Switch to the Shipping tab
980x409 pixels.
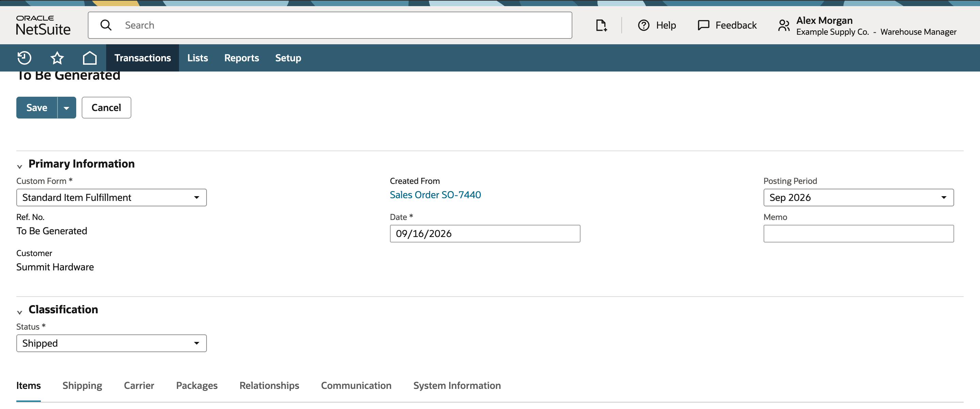pyautogui.click(x=82, y=386)
